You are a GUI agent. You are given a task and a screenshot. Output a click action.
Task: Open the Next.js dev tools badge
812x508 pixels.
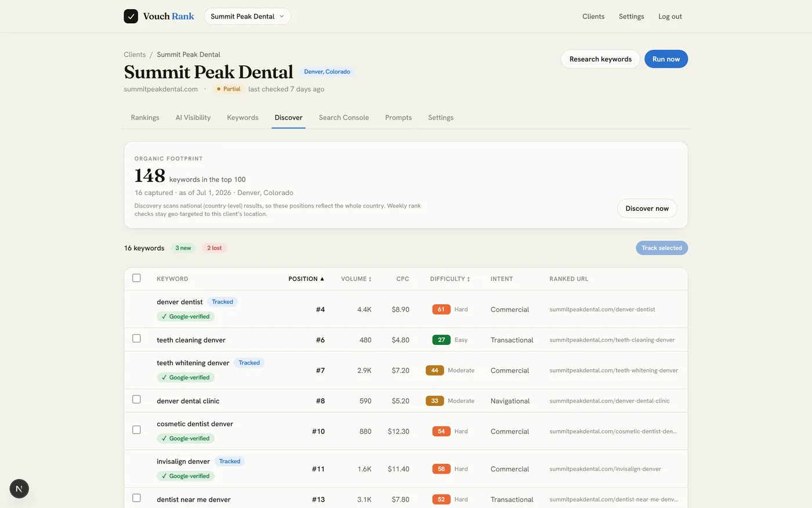pyautogui.click(x=19, y=489)
